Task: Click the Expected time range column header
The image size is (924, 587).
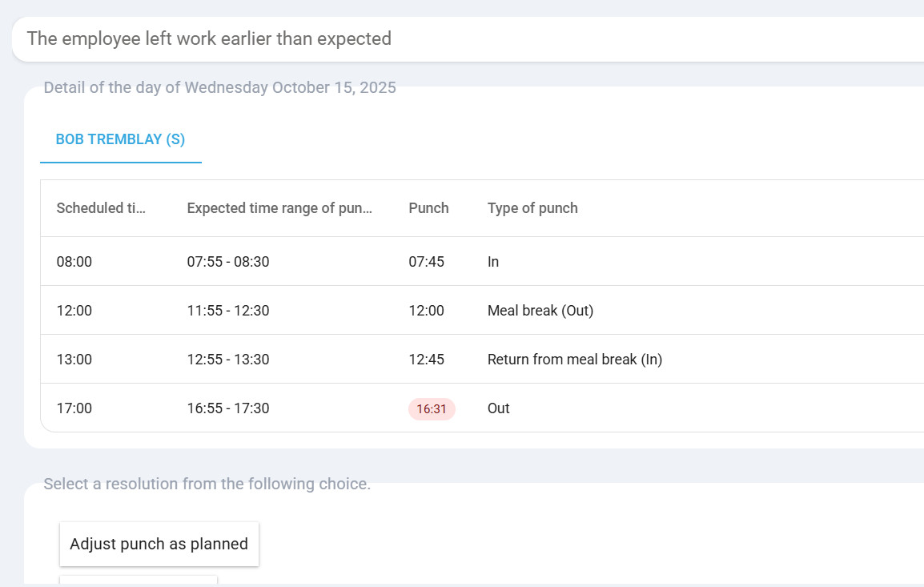Action: point(279,208)
